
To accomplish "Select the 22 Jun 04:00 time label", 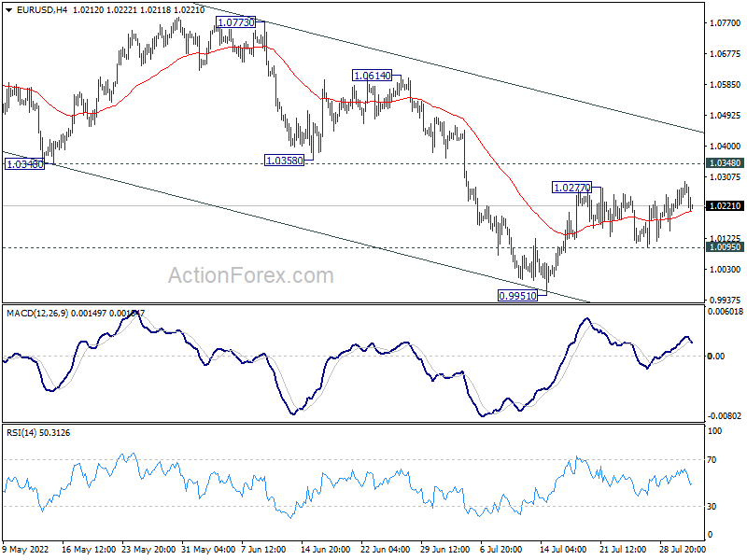I will pos(386,550).
